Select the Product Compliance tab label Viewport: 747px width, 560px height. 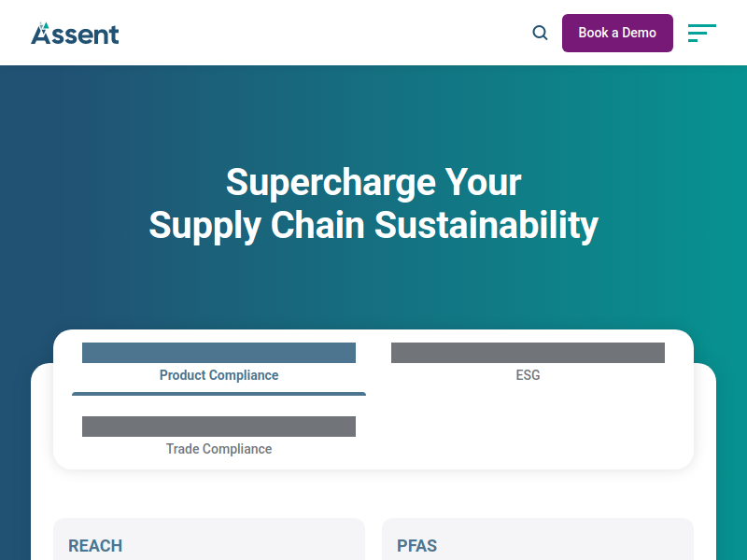click(218, 375)
